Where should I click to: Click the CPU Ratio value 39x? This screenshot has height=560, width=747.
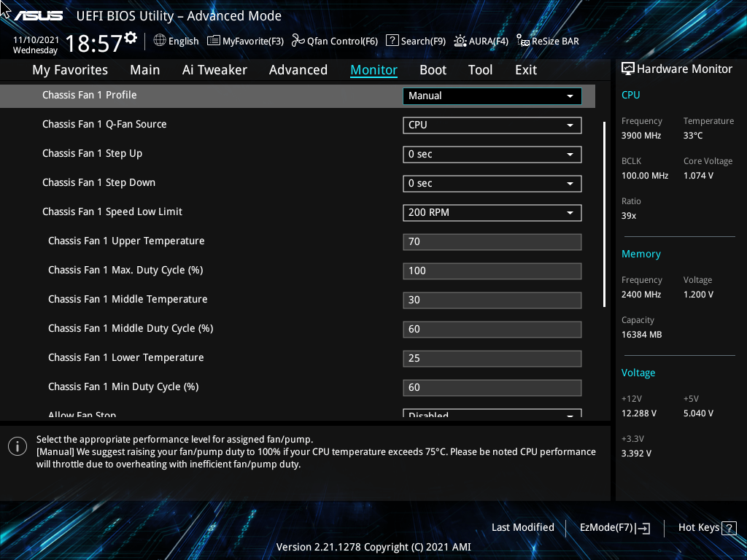(629, 215)
